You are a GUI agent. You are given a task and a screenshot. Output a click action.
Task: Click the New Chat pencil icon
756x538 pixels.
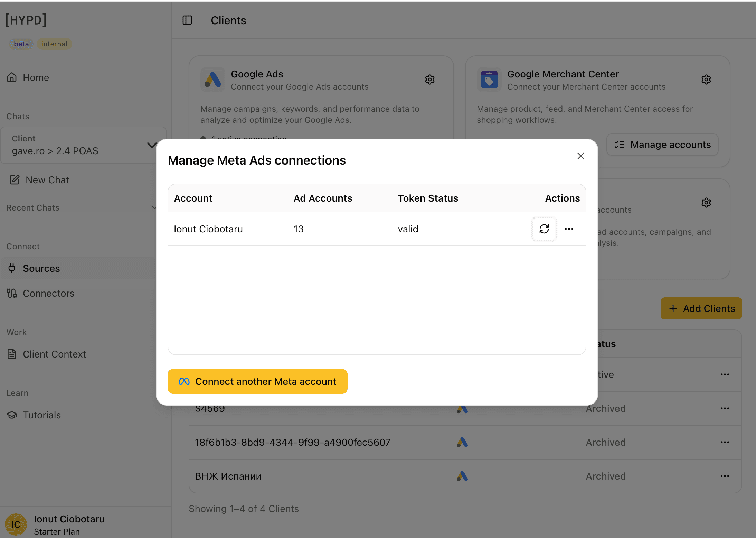point(15,180)
